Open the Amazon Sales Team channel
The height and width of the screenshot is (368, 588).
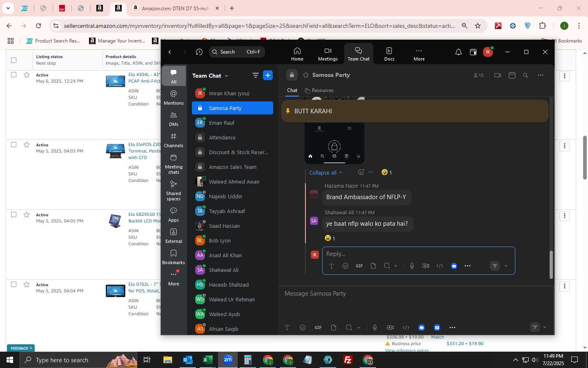(232, 167)
